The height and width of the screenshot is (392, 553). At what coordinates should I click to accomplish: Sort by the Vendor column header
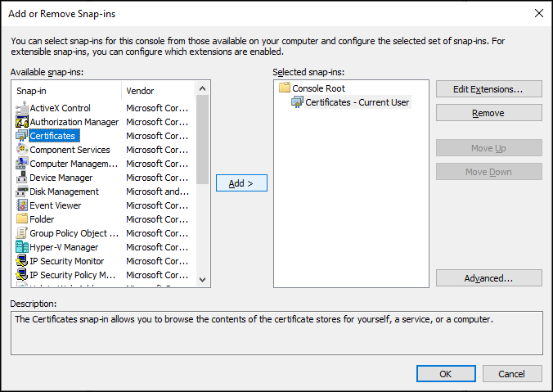click(x=160, y=91)
